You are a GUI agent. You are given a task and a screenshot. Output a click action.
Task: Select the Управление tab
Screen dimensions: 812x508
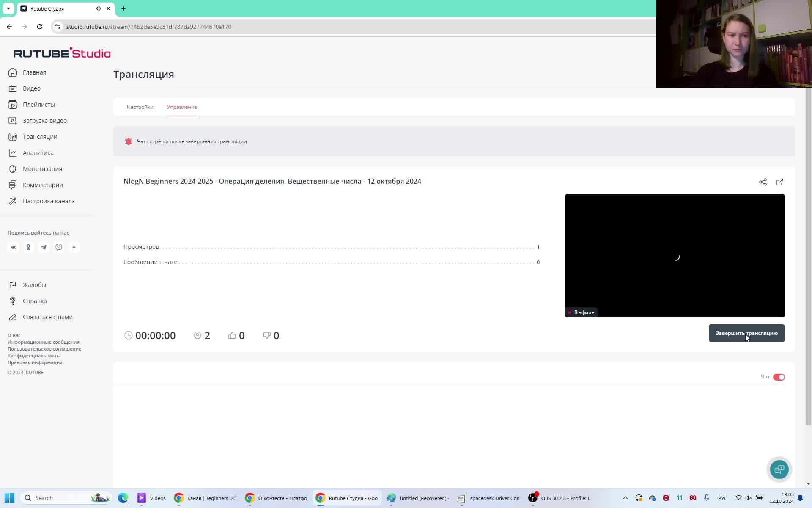pos(182,107)
